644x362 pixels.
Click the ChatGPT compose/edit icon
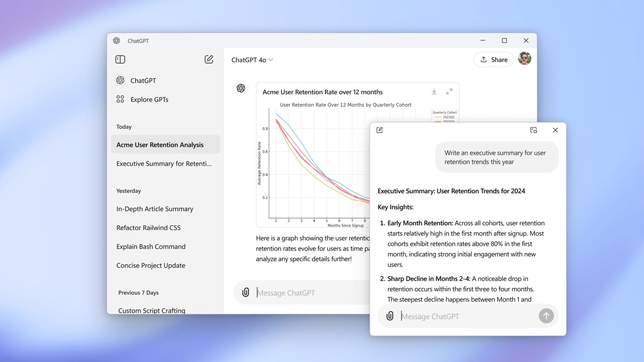208,59
